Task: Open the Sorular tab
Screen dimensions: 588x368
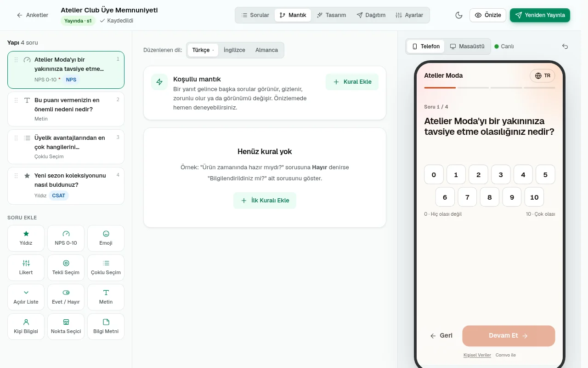Action: pyautogui.click(x=255, y=15)
